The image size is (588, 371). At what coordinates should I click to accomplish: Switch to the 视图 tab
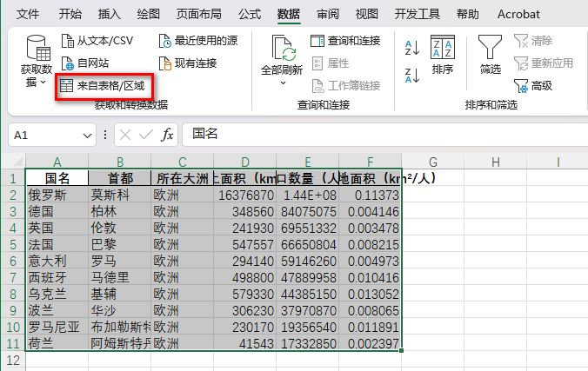pos(367,14)
